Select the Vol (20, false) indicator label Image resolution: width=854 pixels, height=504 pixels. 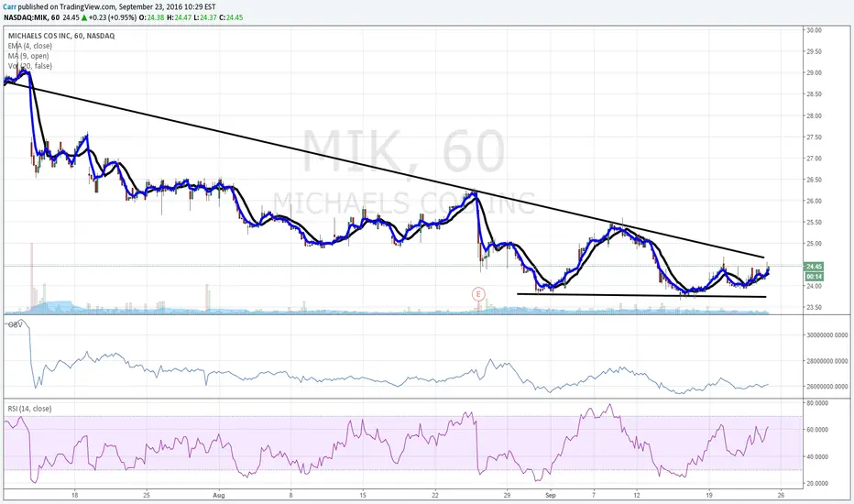[x=30, y=66]
